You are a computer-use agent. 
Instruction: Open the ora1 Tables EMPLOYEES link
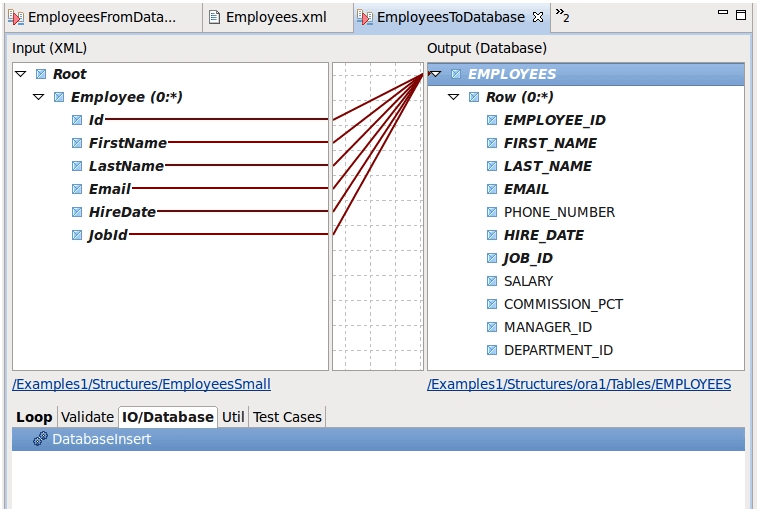(578, 384)
